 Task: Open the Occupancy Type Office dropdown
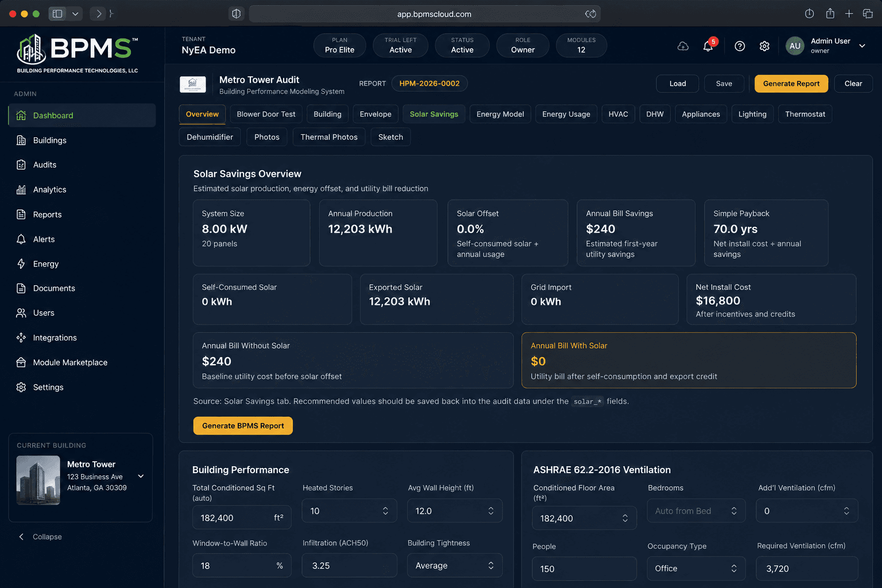tap(696, 568)
